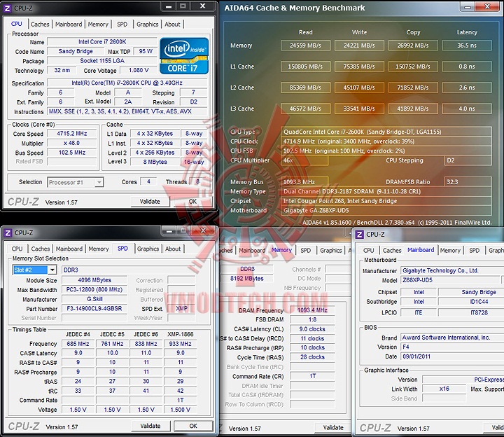
Task: Click the Bus Speed 102.5 MHz value
Action: (x=72, y=153)
